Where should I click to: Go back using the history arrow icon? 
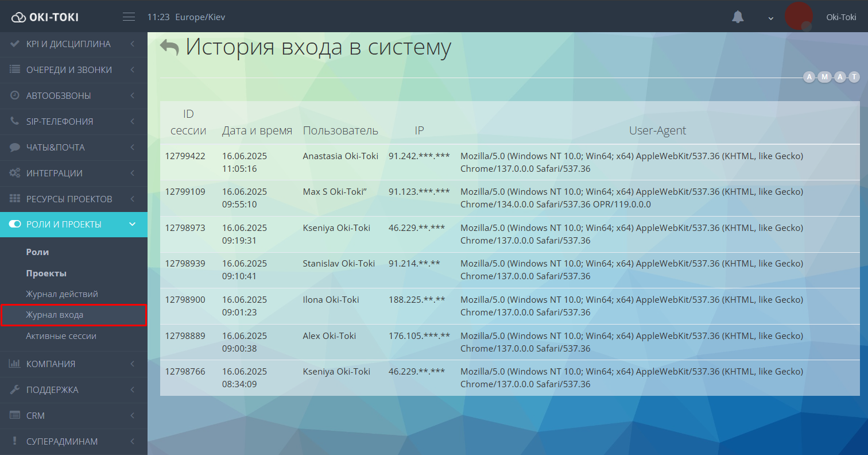click(x=169, y=48)
